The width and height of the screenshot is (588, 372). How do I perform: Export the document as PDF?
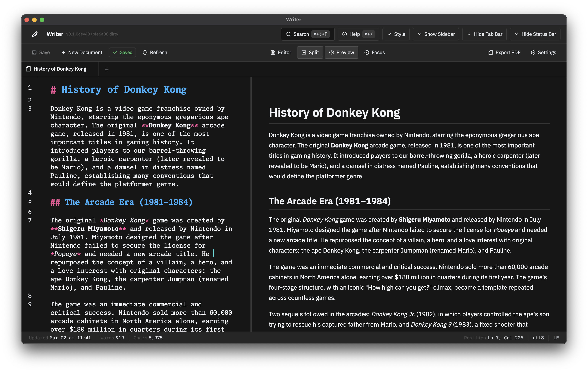tap(504, 52)
